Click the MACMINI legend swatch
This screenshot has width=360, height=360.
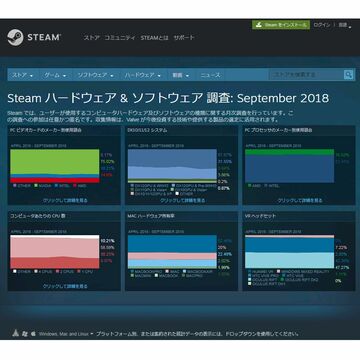tap(132, 276)
